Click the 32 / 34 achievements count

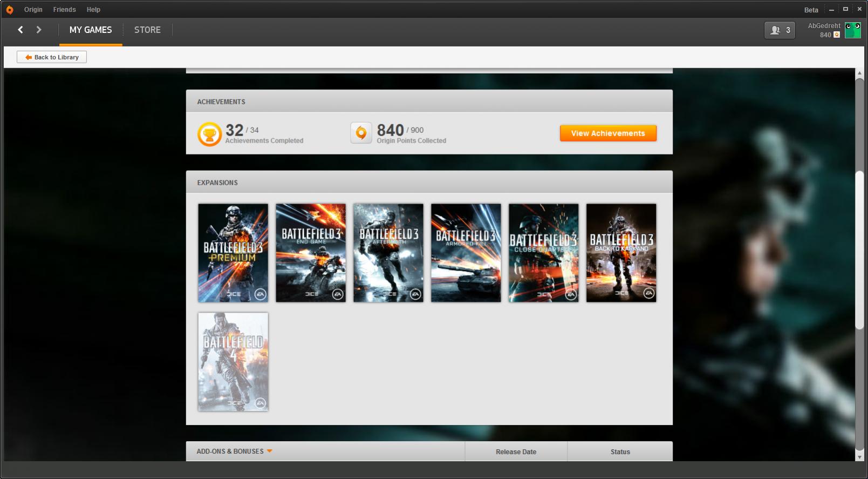click(242, 130)
